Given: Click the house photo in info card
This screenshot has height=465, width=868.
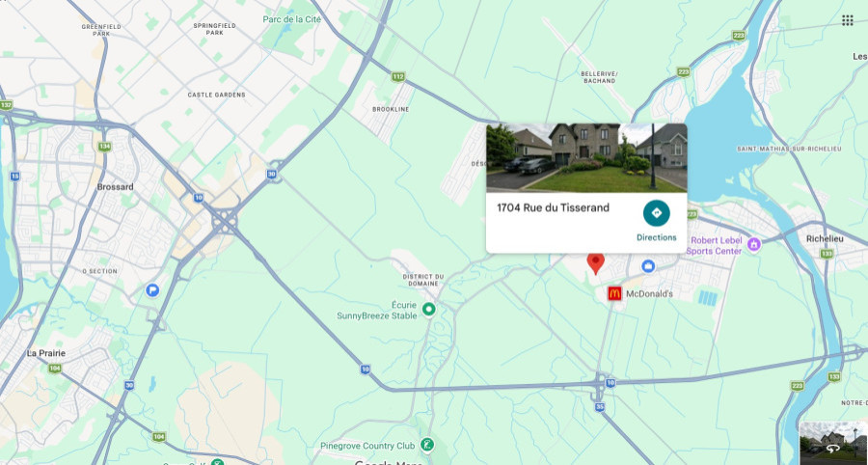Looking at the screenshot, I should tap(586, 158).
